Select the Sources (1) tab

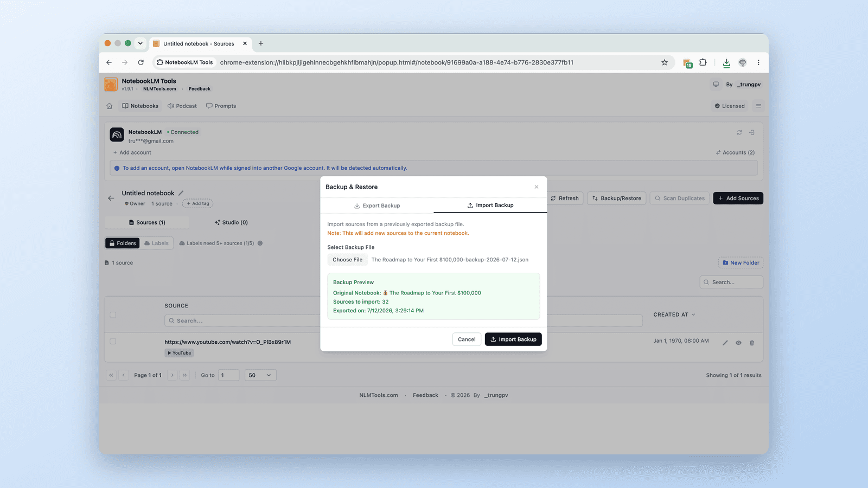point(147,222)
